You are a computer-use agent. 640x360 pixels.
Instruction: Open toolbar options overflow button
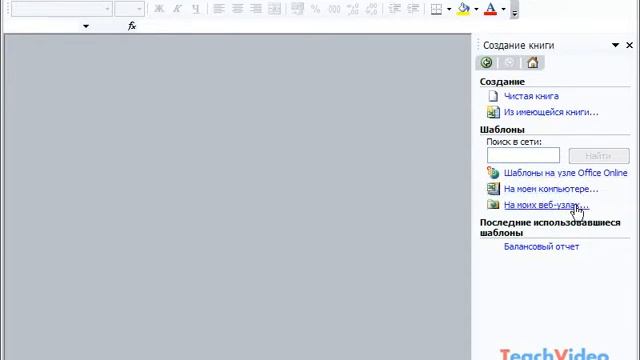514,9
